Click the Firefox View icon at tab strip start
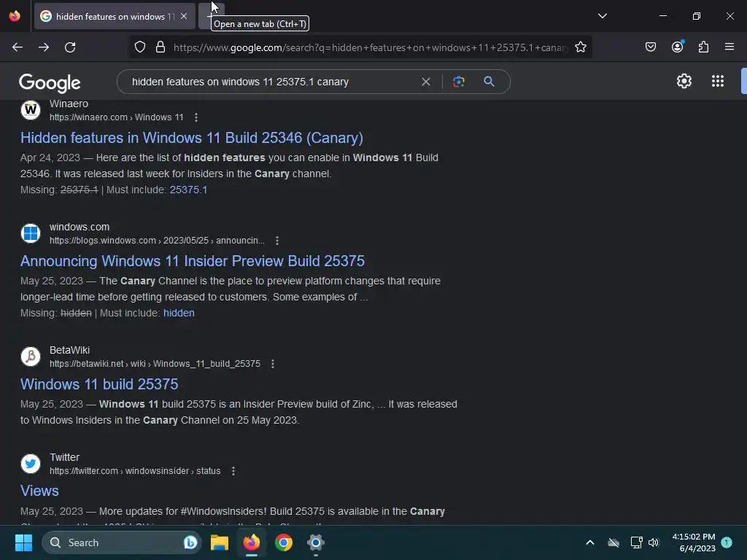 click(x=15, y=16)
